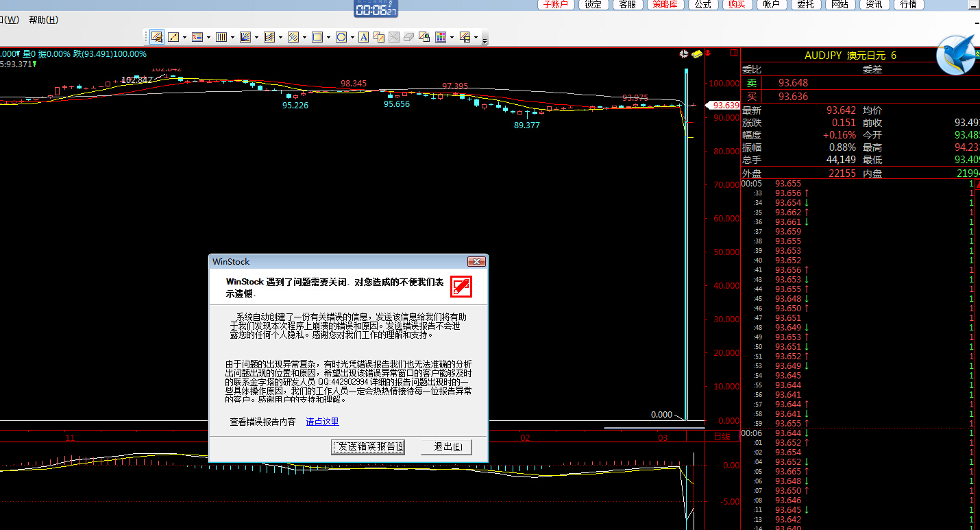
Task: Click the 锁定 button
Action: [593, 4]
